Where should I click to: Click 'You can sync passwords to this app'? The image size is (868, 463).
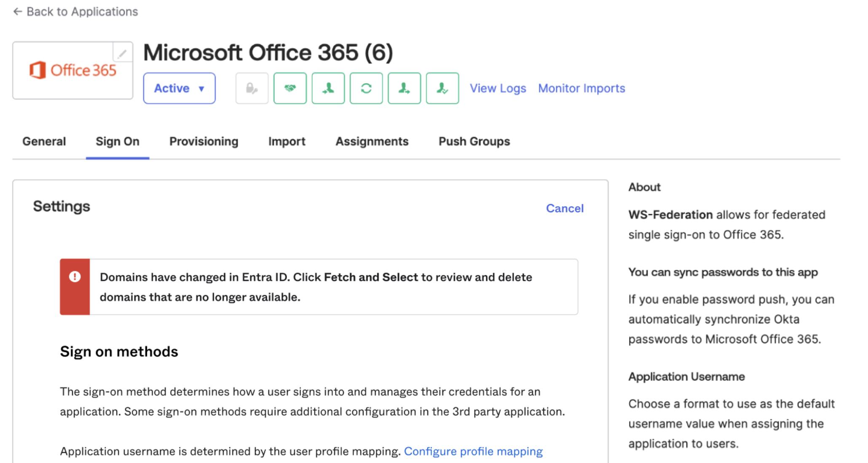click(723, 272)
